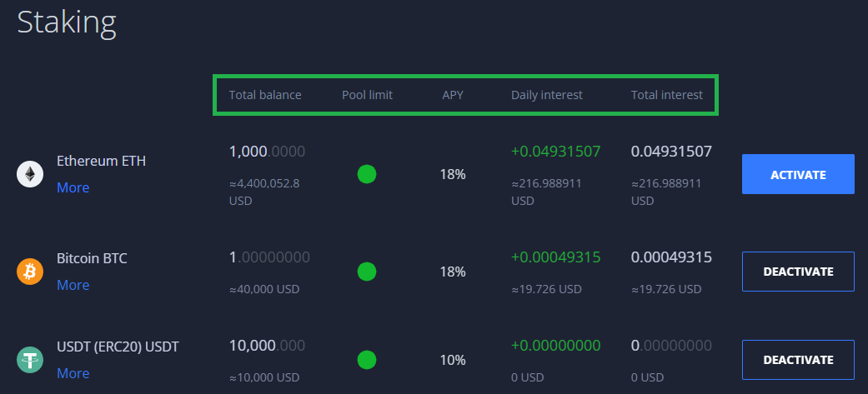Click the Ethereum coin icon
Viewport: 868px width, 394px height.
pos(30,174)
